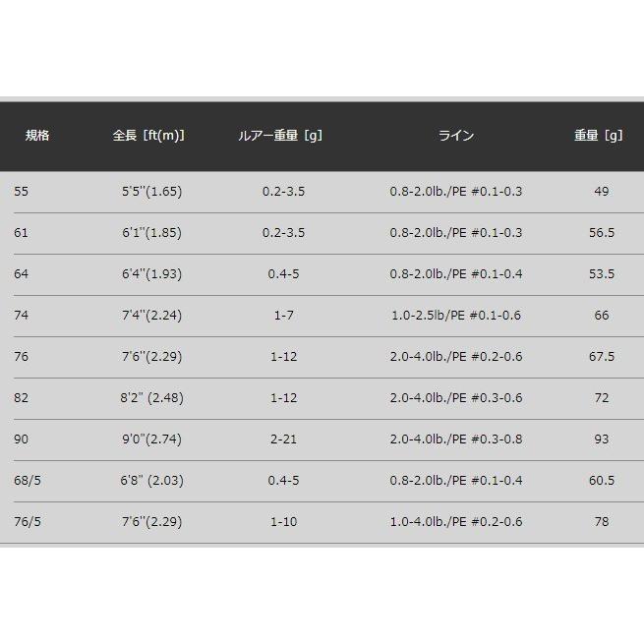This screenshot has width=644, height=644.
Task: Click the 1-10 lure weight cell
Action: click(x=283, y=522)
